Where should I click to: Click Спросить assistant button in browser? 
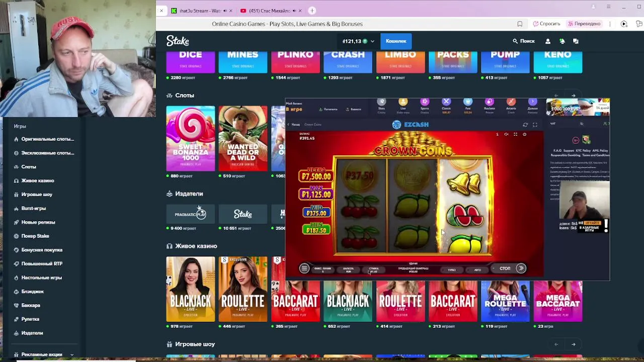(x=546, y=24)
